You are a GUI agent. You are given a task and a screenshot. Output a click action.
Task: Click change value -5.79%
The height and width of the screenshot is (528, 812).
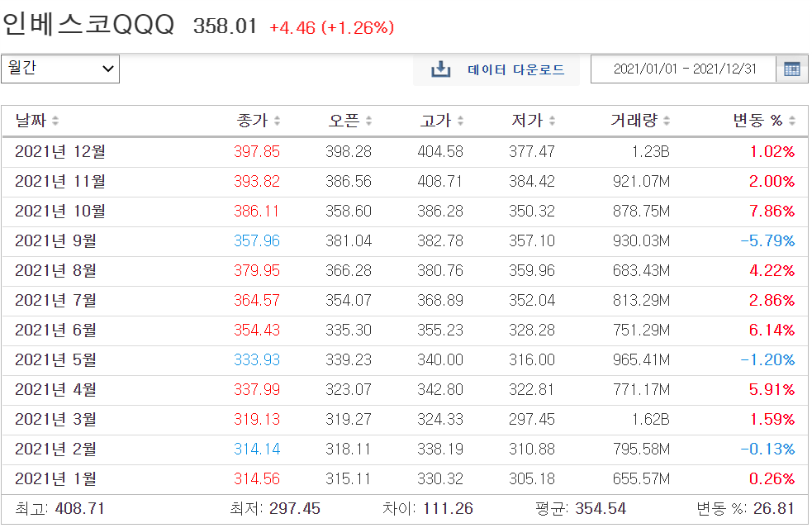tap(767, 241)
